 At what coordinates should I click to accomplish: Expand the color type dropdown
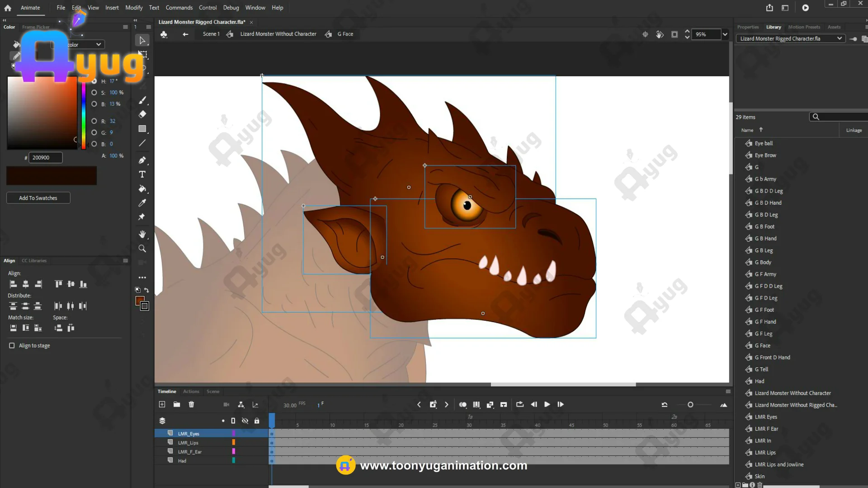tap(98, 44)
